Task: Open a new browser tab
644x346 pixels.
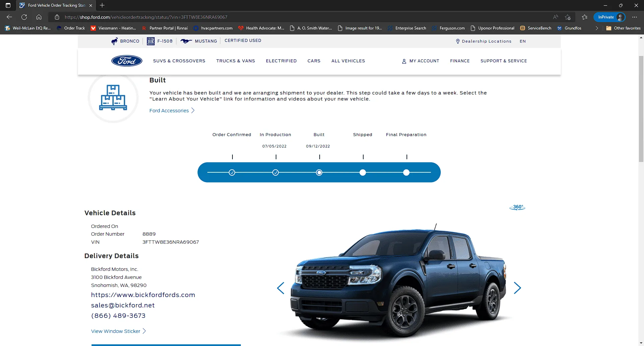Action: [102, 5]
